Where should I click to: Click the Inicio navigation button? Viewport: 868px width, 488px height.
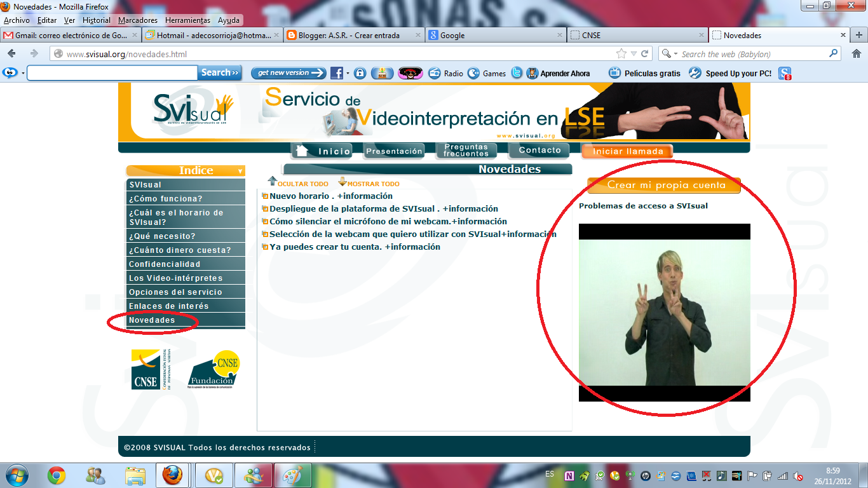[323, 151]
